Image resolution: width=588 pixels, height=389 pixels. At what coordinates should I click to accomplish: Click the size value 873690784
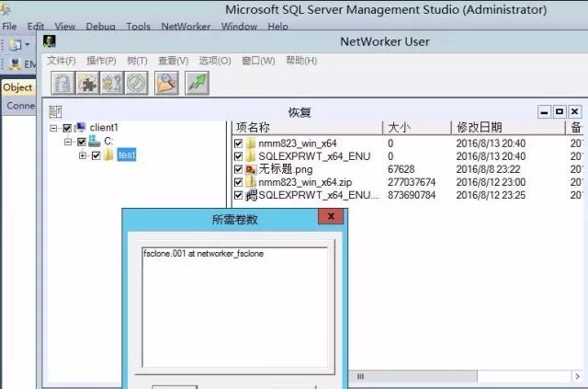(x=412, y=195)
